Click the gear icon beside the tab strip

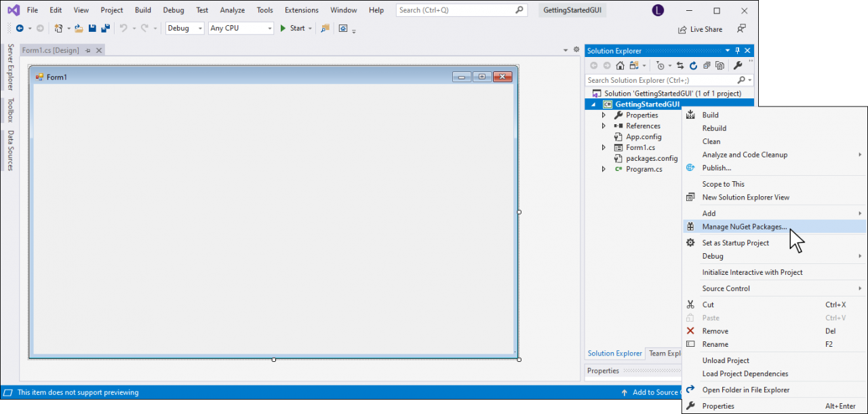click(576, 50)
